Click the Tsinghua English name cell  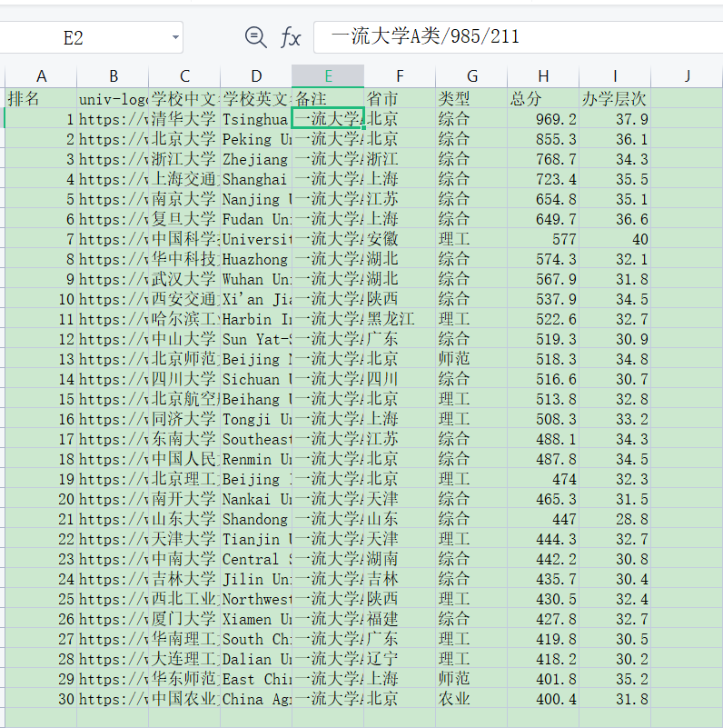256,119
